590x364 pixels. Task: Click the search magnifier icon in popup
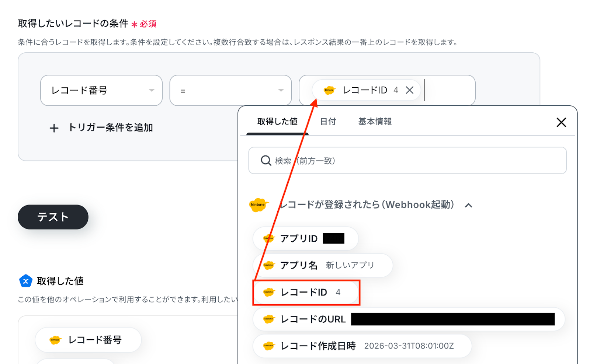pos(266,161)
